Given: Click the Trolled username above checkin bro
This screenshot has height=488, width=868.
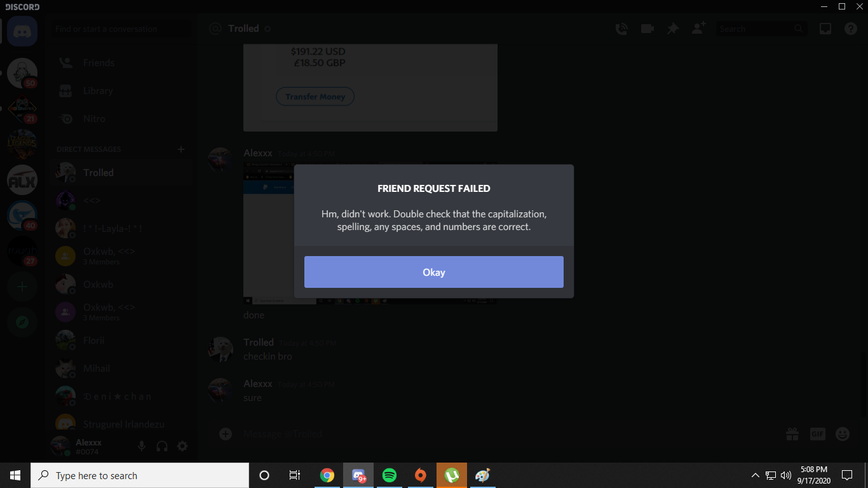Looking at the screenshot, I should (259, 342).
